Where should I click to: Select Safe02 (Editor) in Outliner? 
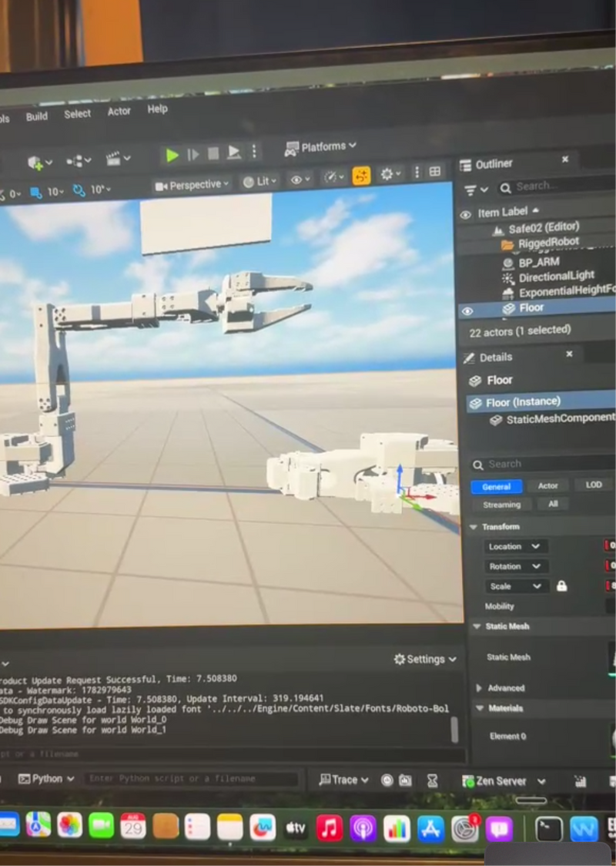pyautogui.click(x=544, y=227)
